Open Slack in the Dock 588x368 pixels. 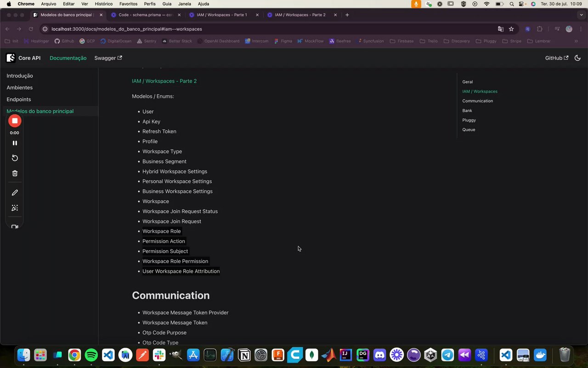pyautogui.click(x=159, y=355)
